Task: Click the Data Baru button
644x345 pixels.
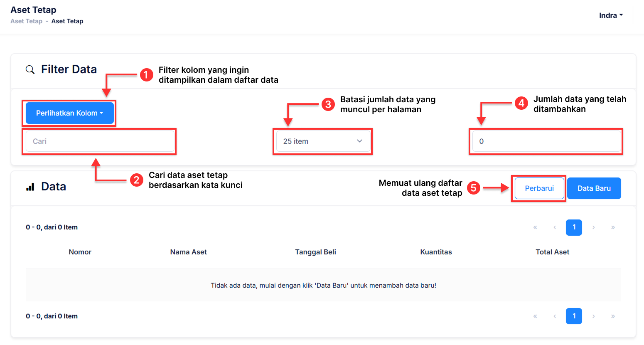Action: tap(594, 188)
